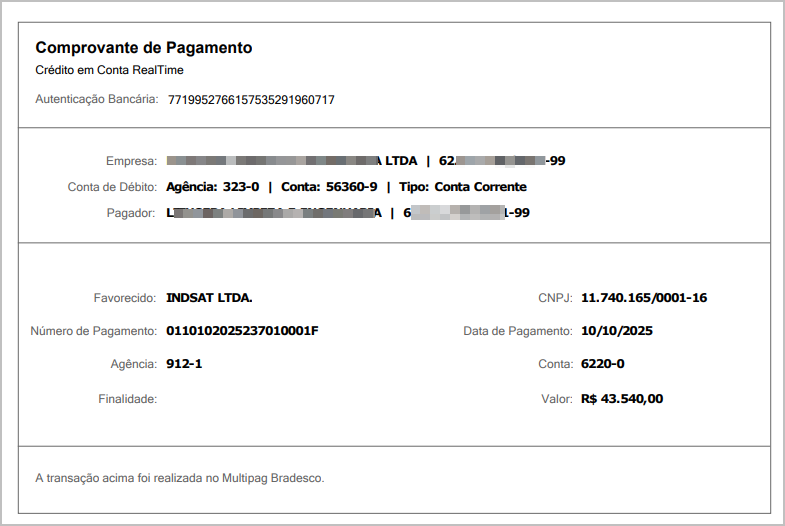Select the Tipo: Conta Corrente text
Screen dimensions: 785x526
click(x=462, y=187)
